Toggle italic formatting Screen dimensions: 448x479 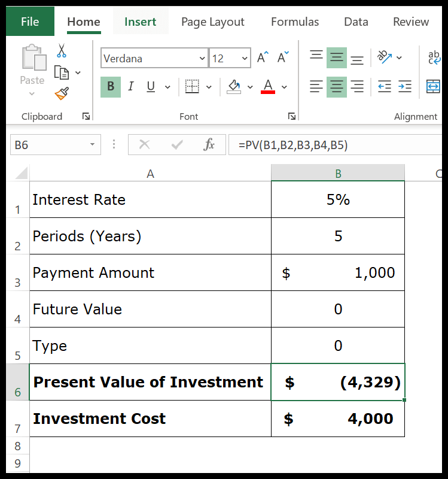click(x=130, y=86)
